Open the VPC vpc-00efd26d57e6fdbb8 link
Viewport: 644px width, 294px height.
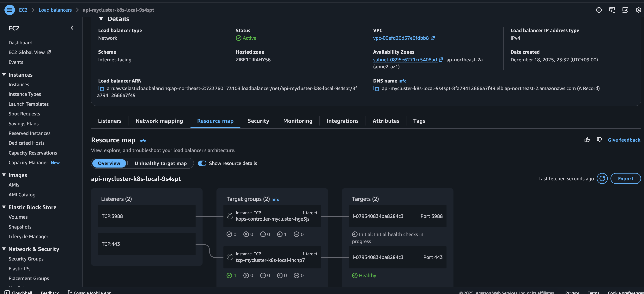401,38
